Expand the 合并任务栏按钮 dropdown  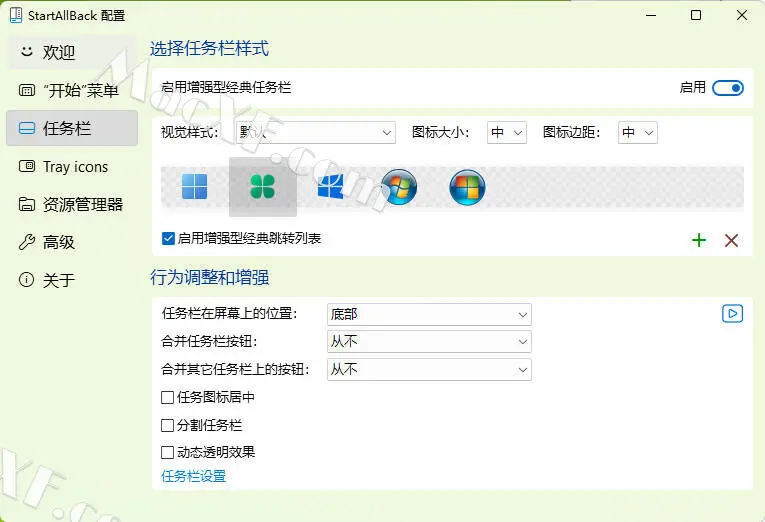point(429,342)
